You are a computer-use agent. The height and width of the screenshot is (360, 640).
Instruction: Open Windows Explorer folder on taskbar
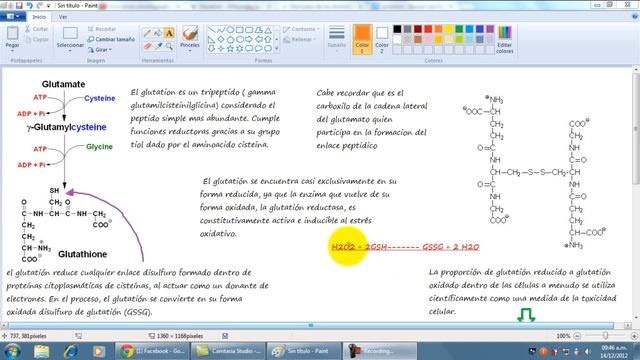click(42, 351)
